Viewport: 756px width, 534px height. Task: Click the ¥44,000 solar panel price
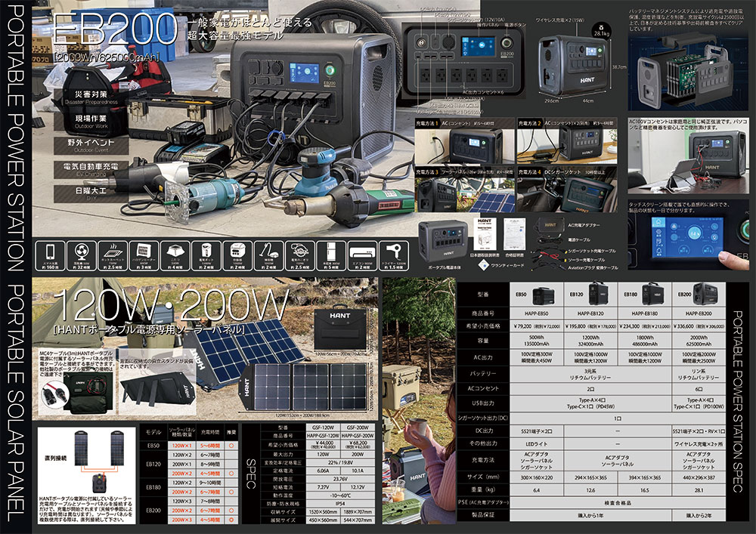click(323, 444)
